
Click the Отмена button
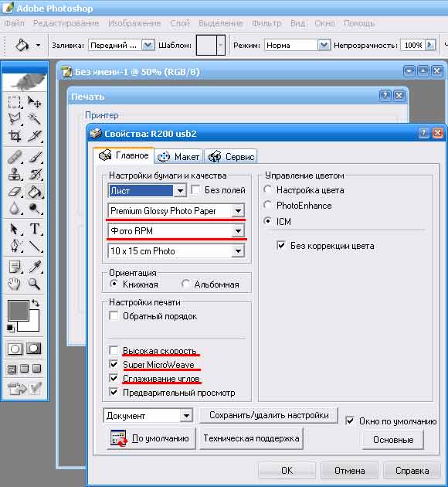coord(349,471)
